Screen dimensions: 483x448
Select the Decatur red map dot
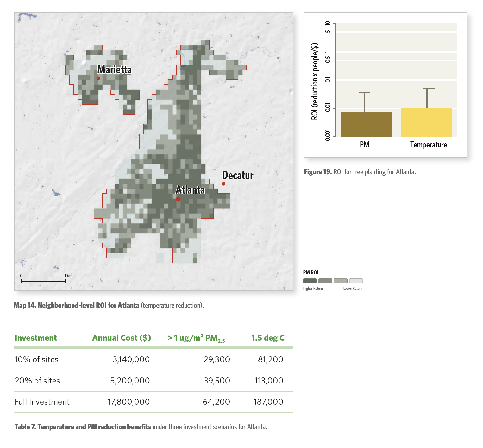223,184
